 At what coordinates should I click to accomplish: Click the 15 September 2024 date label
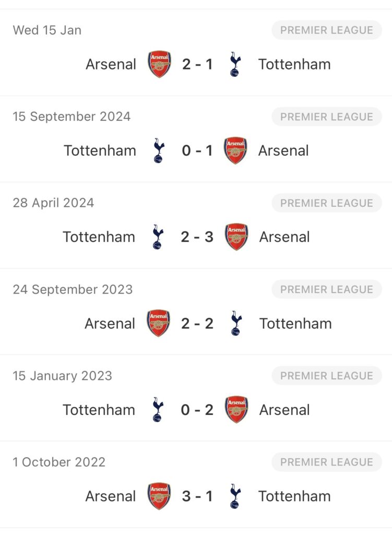[x=72, y=117]
